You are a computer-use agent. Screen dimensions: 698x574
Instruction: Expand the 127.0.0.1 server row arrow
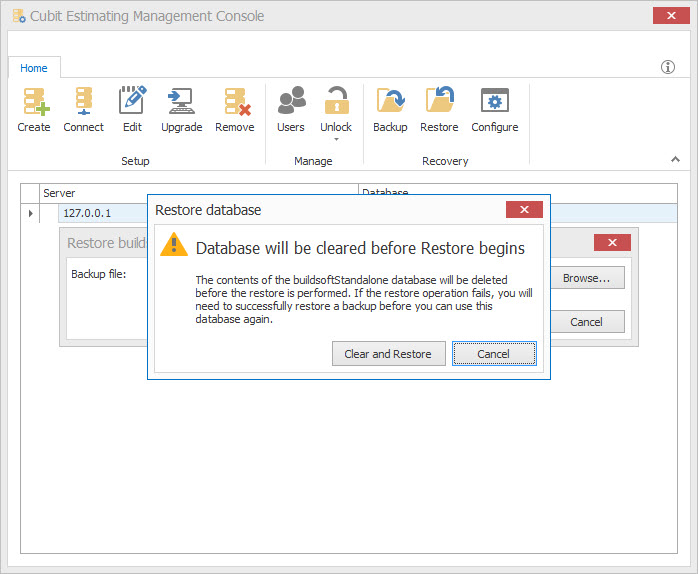tap(30, 213)
